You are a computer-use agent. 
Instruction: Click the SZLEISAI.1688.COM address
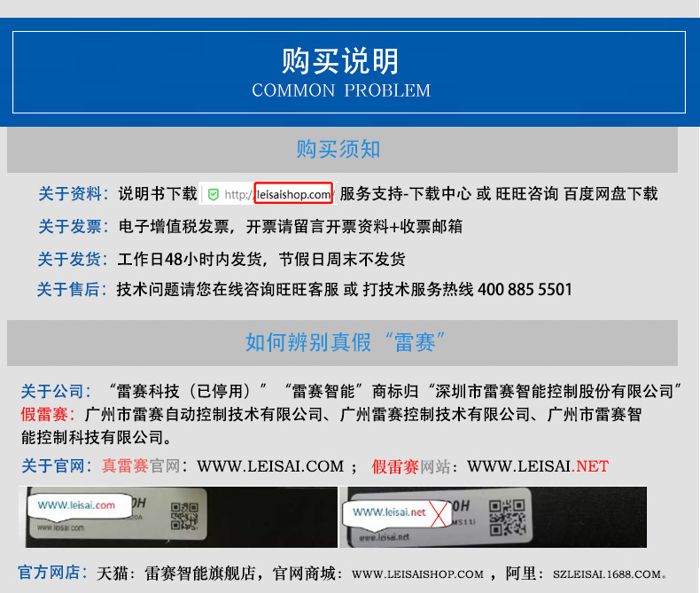tap(607, 574)
